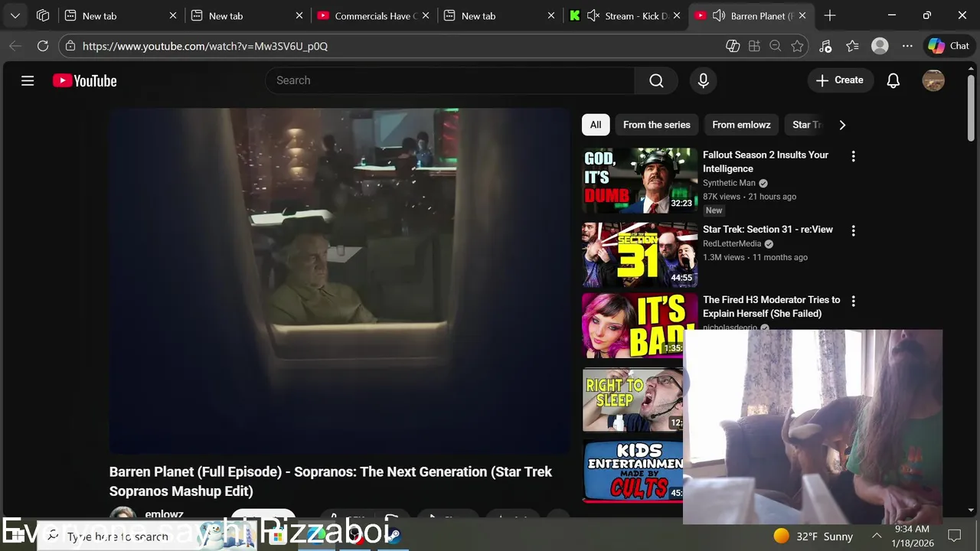
Task: Go back to the previous page
Action: coord(15,46)
